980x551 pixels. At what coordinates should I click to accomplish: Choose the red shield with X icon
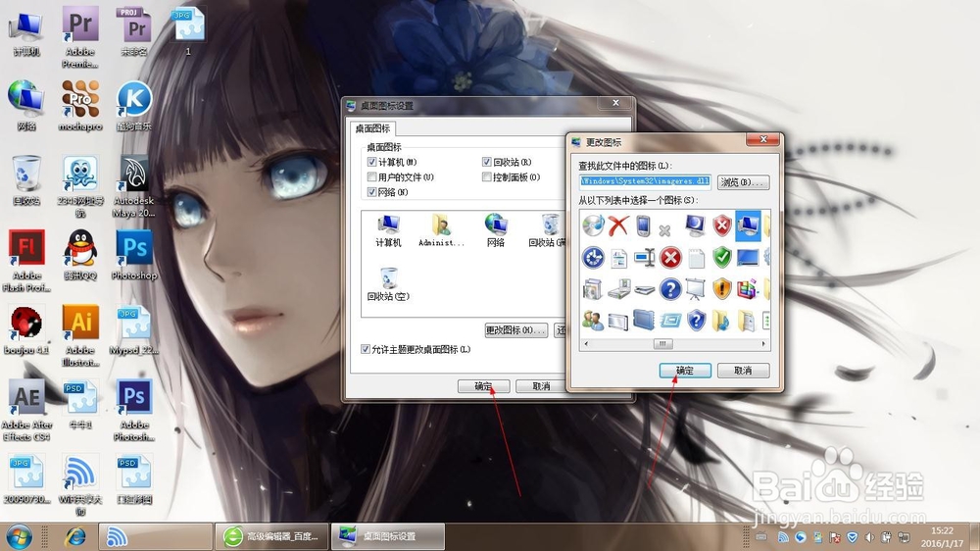coord(722,225)
